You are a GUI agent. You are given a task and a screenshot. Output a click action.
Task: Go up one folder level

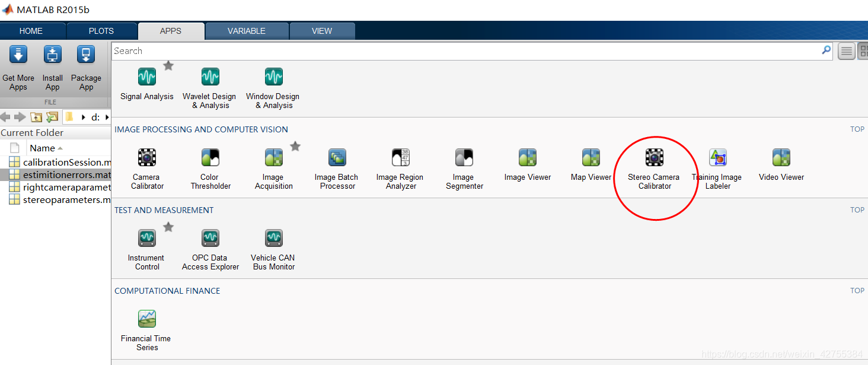pyautogui.click(x=36, y=117)
